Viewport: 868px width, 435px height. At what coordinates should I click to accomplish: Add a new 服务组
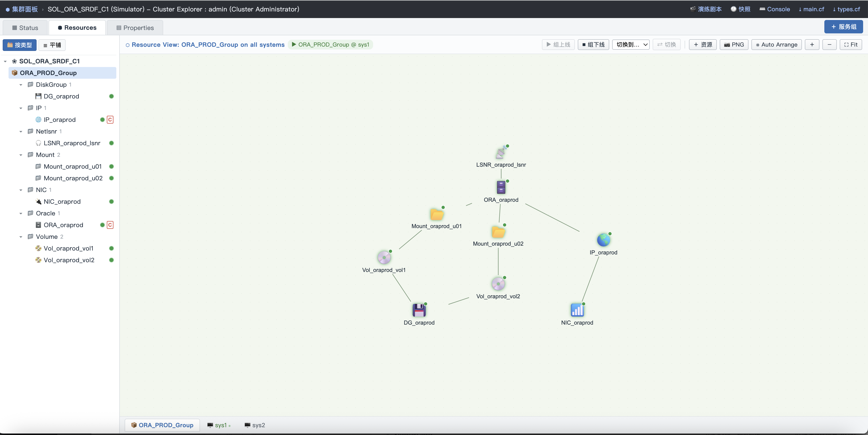pyautogui.click(x=843, y=27)
